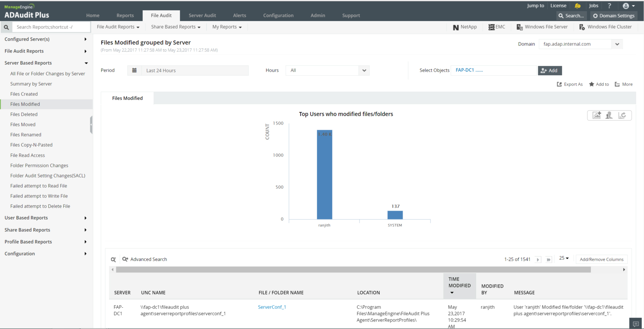Viewport: 644px width, 329px height.
Task: Click the add chart icon above graph
Action: tap(597, 116)
